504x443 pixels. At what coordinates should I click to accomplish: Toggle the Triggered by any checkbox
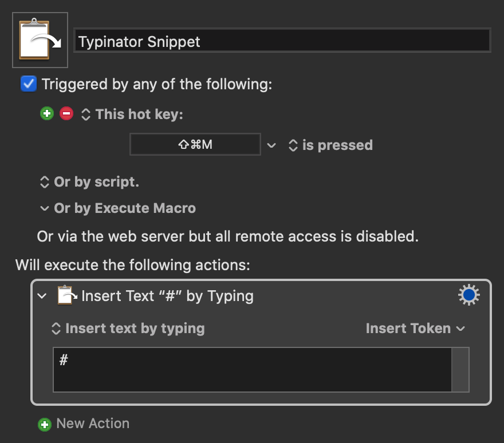(x=29, y=84)
